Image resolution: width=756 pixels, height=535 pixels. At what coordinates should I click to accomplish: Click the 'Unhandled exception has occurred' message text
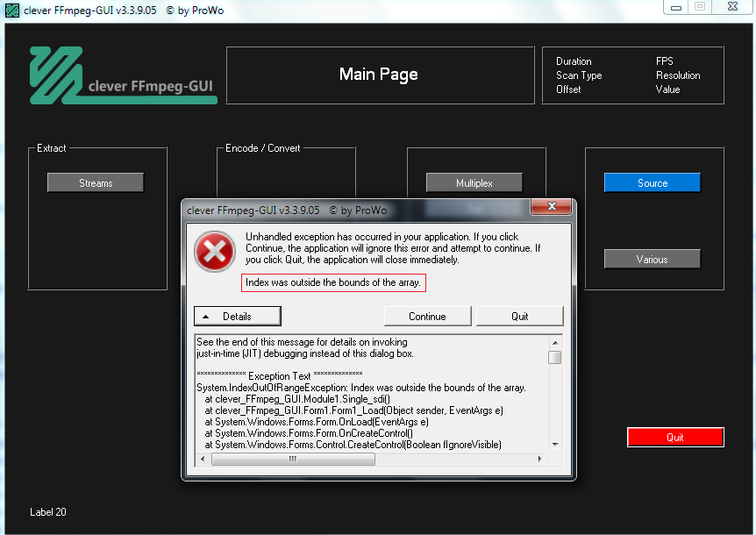click(x=393, y=248)
